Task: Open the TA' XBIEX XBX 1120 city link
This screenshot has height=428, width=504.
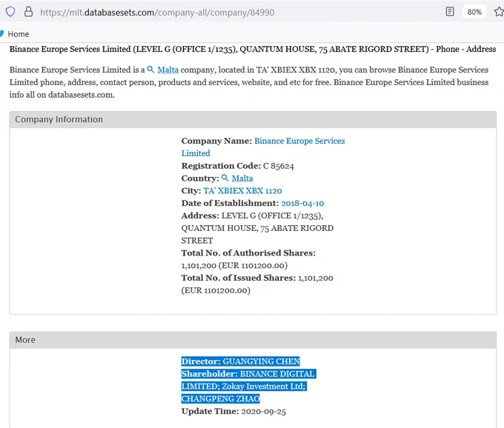Action: coord(242,191)
